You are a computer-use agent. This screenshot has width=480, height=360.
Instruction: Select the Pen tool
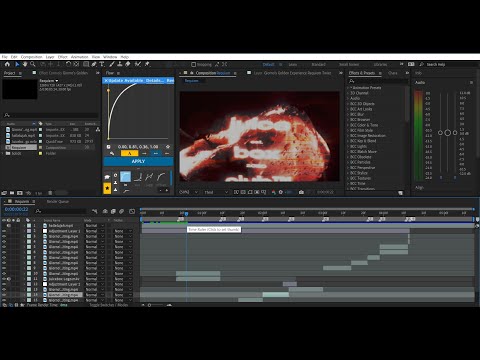[94, 64]
